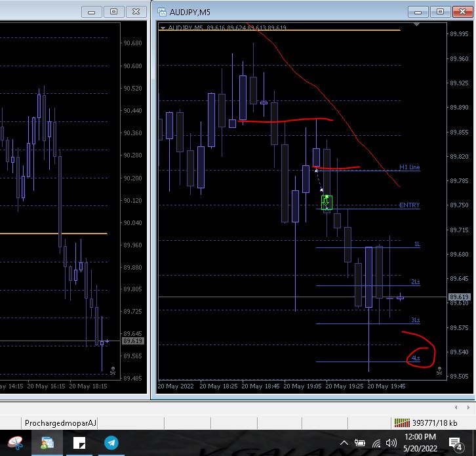Click skull icon in the left chart window

113,371
